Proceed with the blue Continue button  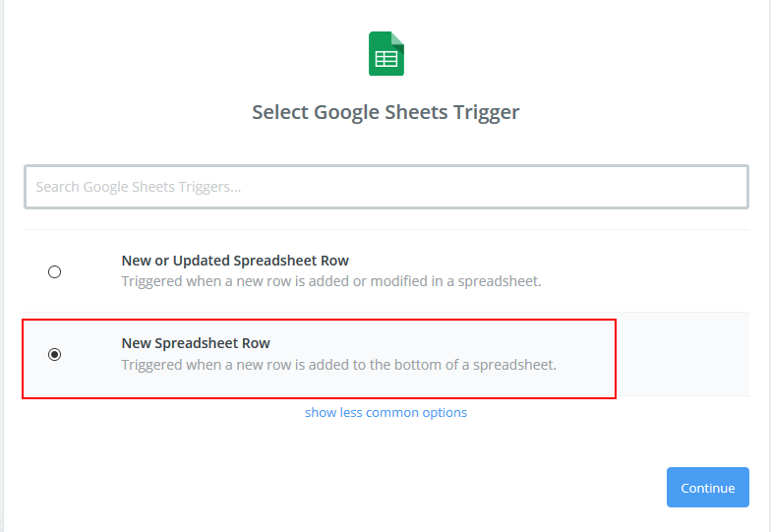point(708,488)
